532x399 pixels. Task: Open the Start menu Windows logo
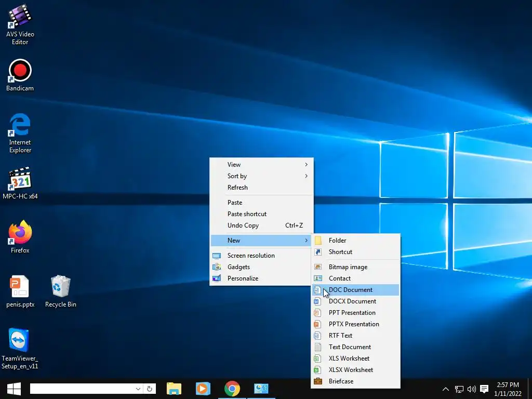[x=14, y=389]
